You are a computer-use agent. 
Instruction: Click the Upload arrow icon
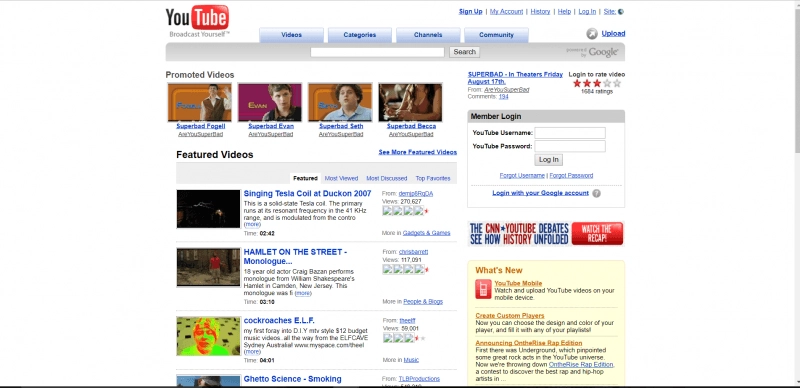592,34
